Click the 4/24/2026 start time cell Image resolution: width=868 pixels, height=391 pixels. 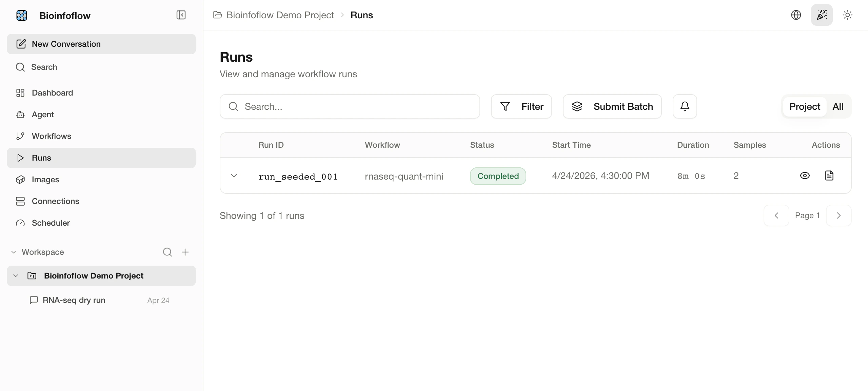coord(600,176)
